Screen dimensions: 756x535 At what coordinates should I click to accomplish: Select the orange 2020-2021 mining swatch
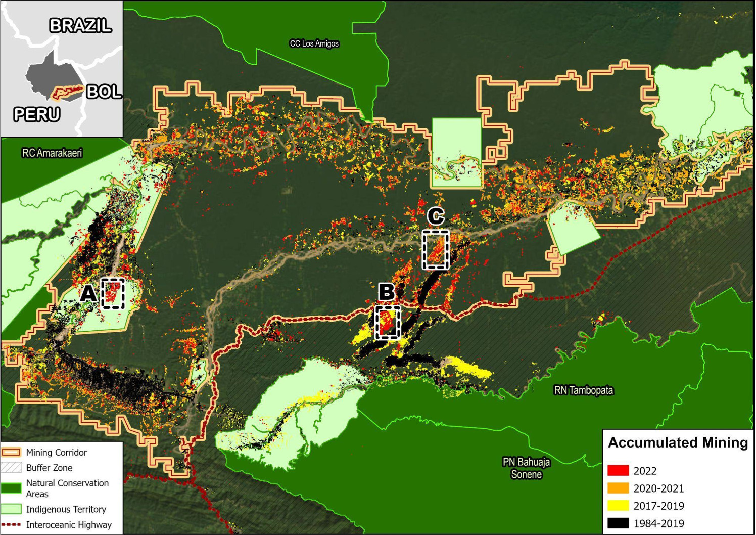[618, 488]
